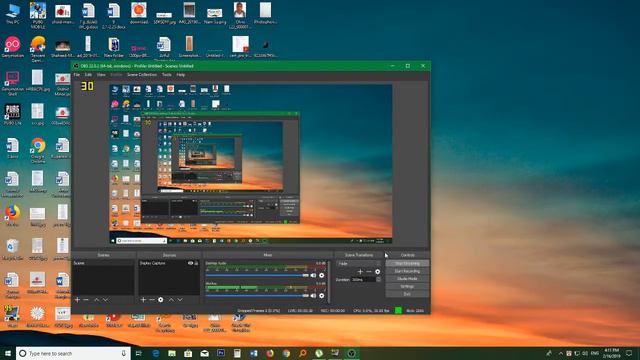Open the Scene Collection menu

click(x=142, y=75)
